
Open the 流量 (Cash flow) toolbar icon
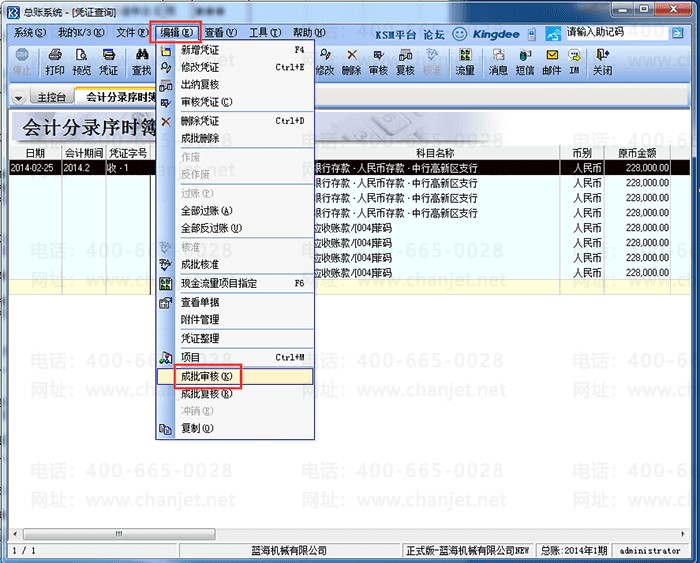[465, 63]
